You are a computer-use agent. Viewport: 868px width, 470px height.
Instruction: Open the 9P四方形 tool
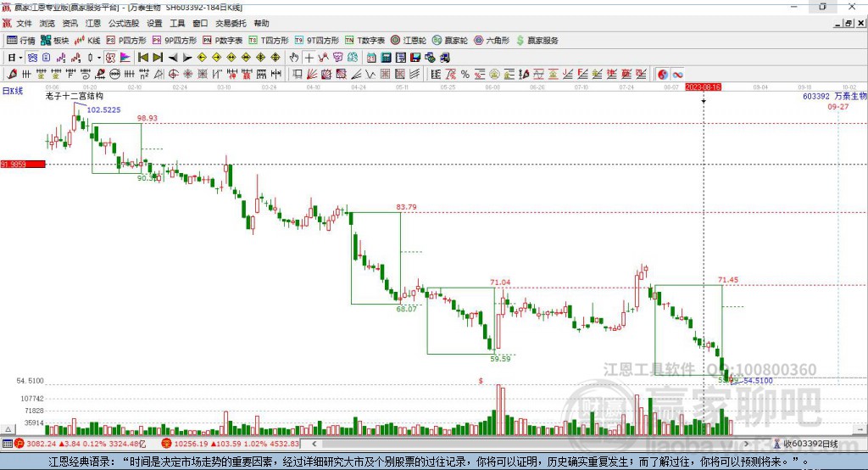tap(175, 41)
